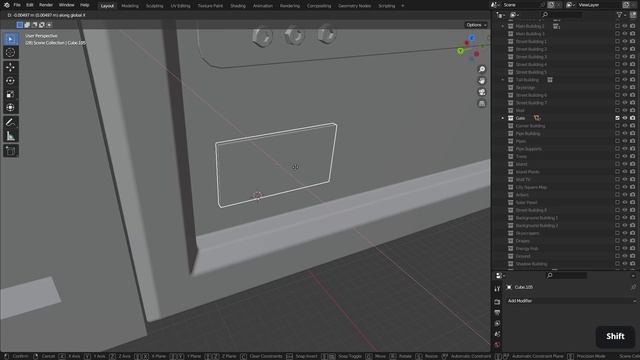This screenshot has width=640, height=360.
Task: Select the Transform tool
Action: pyautogui.click(x=11, y=108)
